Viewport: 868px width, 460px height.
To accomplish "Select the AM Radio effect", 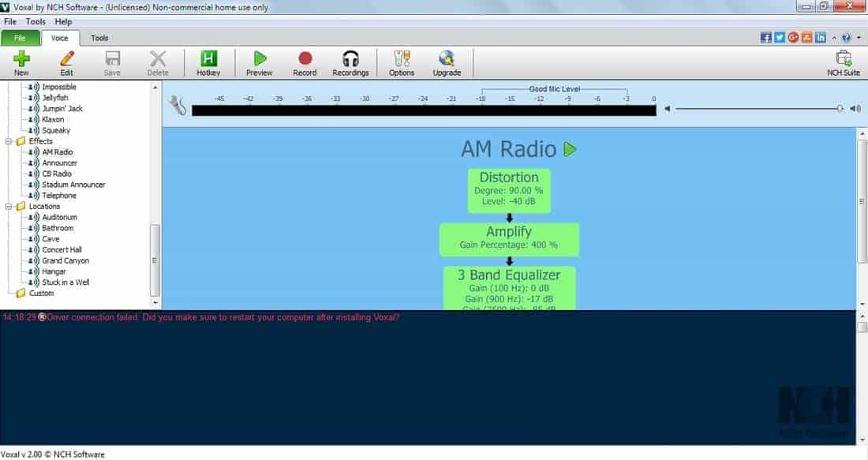I will pyautogui.click(x=57, y=151).
